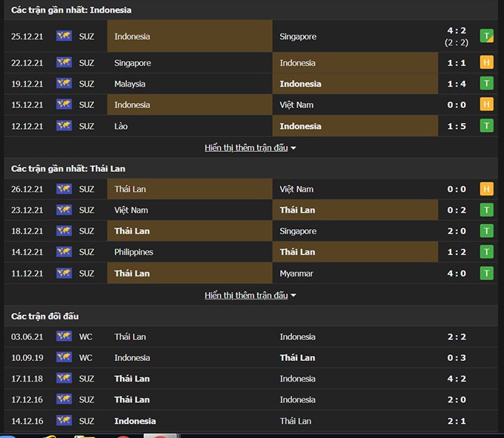
Task: Select the "Các trận đối đầu" section header
Action: click(x=44, y=316)
